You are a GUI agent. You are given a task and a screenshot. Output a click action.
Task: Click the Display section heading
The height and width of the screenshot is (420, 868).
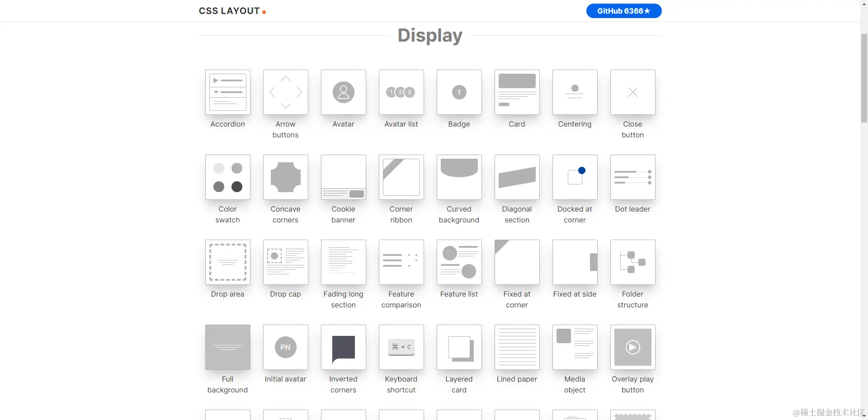pos(430,35)
